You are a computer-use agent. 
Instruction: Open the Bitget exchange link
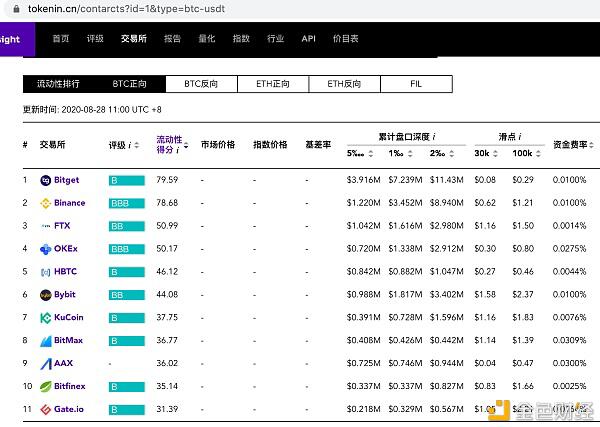67,180
